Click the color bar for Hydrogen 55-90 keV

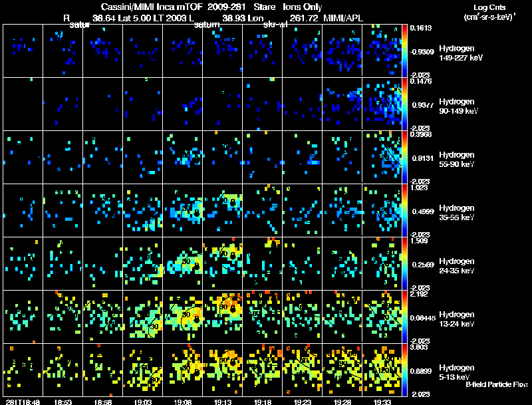(404, 158)
